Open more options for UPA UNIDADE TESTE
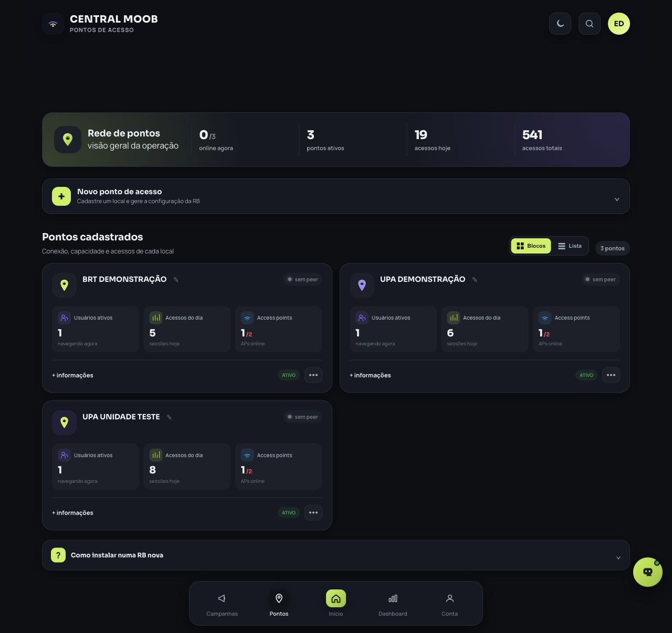The height and width of the screenshot is (633, 672). pos(313,512)
